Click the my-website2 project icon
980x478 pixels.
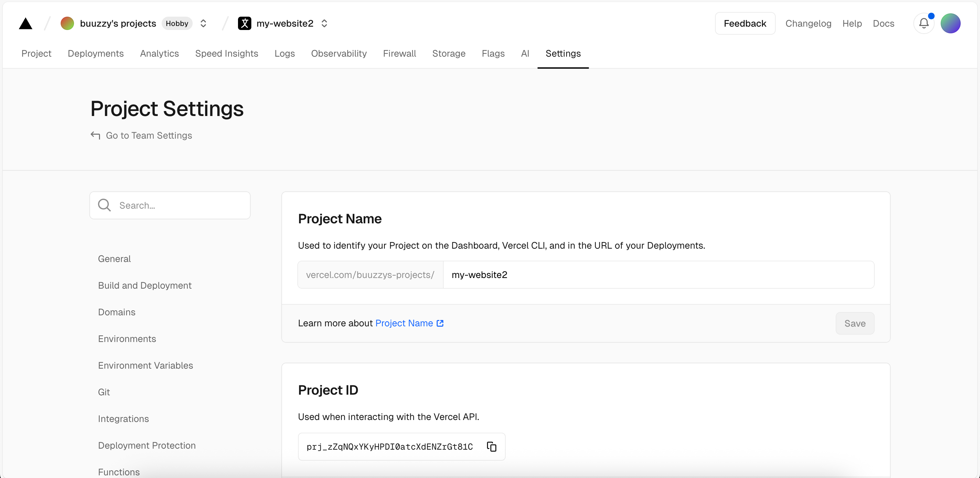click(245, 24)
